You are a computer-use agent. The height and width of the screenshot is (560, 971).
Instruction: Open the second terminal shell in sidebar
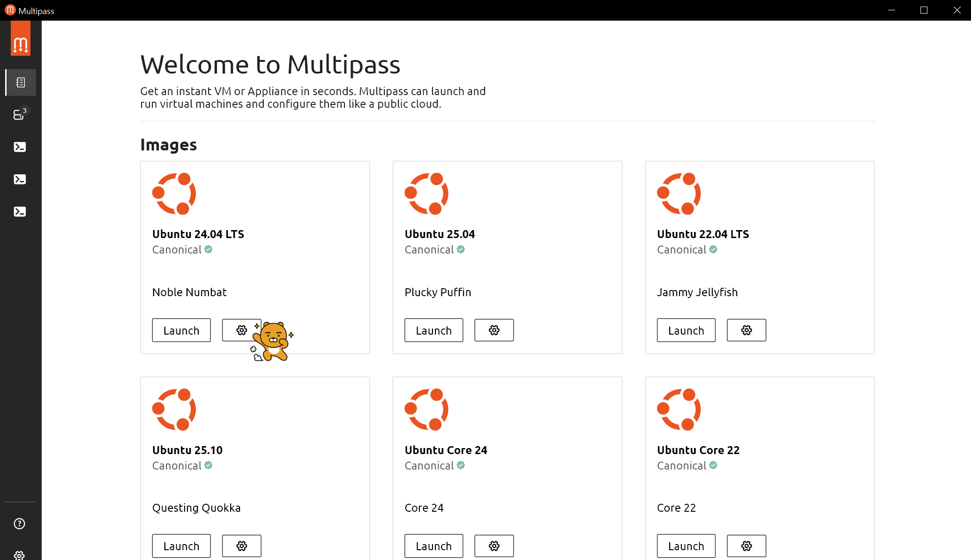pyautogui.click(x=20, y=179)
